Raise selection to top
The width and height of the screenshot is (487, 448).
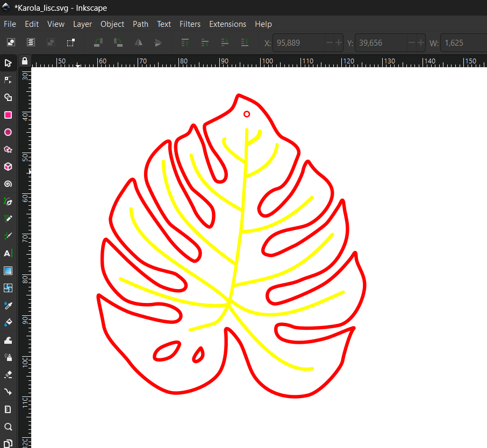[185, 42]
